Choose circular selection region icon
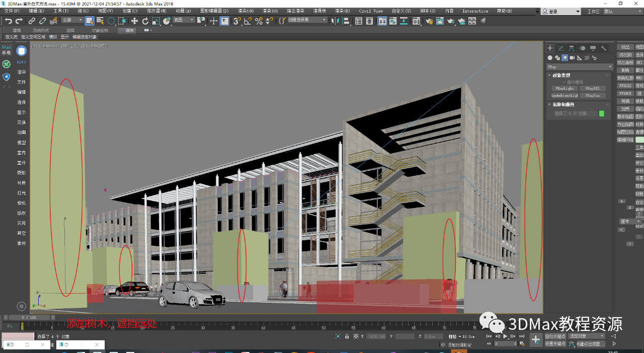This screenshot has width=644, height=353. click(111, 21)
